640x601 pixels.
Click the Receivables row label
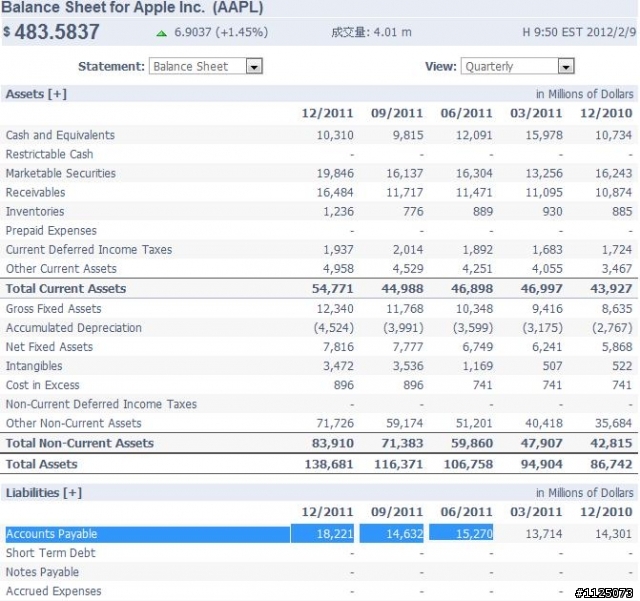point(36,192)
